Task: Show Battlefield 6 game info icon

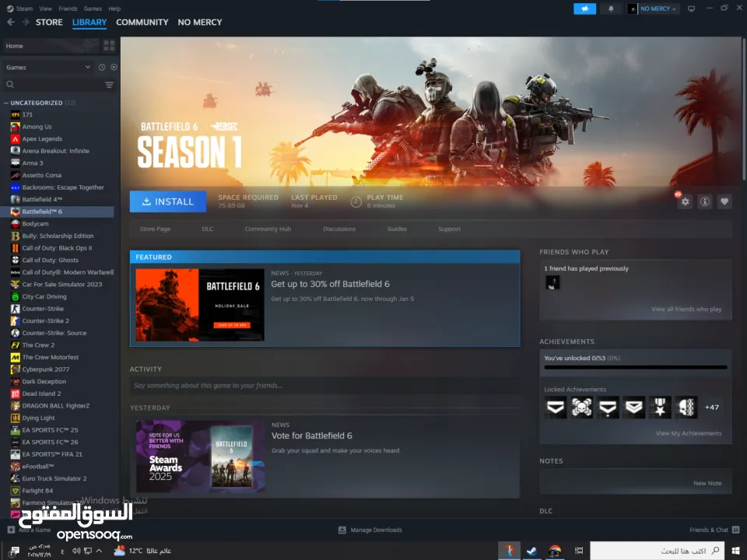Action: [704, 201]
